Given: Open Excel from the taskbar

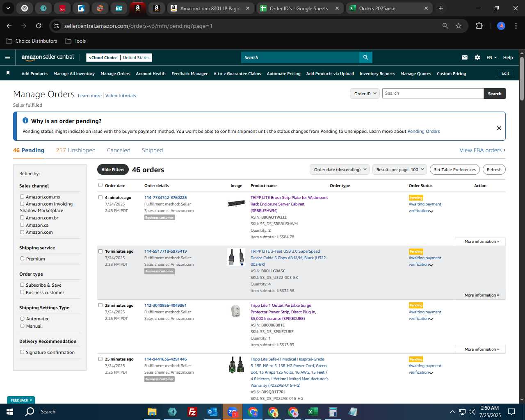Looking at the screenshot, I should 313,412.
